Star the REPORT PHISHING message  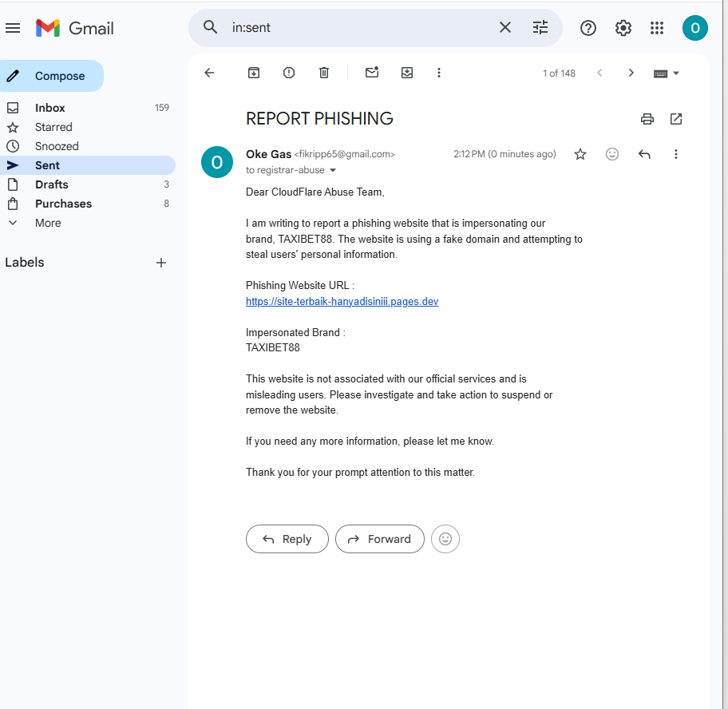[580, 154]
